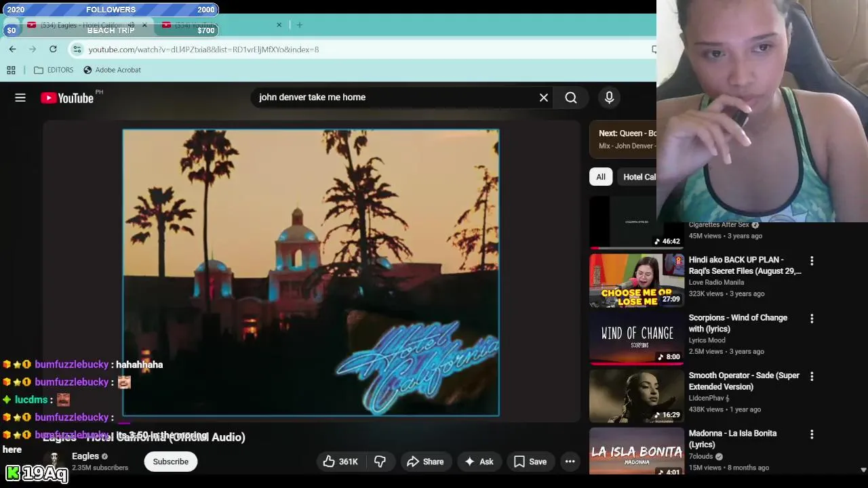Open more actions ellipsis under video
The width and height of the screenshot is (868, 488).
pos(570,462)
